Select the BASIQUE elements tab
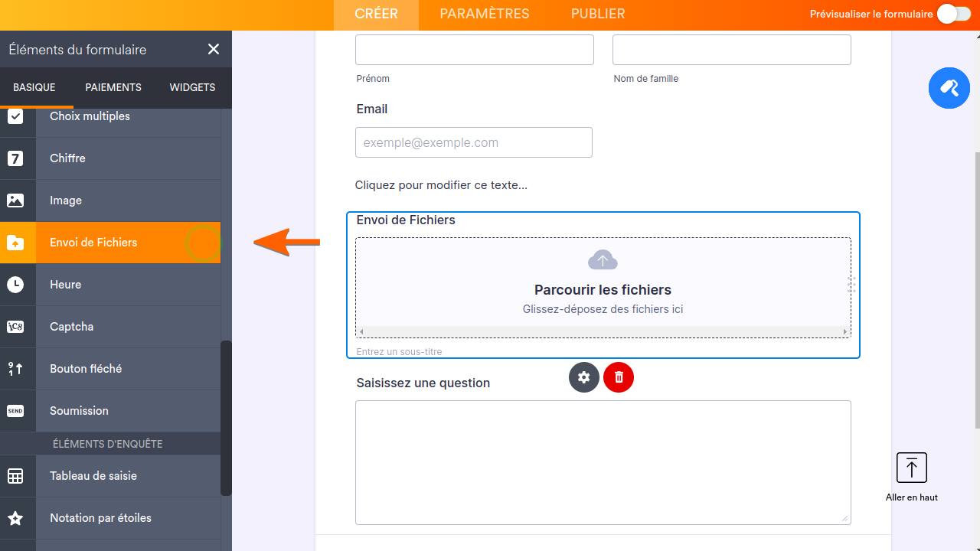Image resolution: width=980 pixels, height=551 pixels. (34, 87)
